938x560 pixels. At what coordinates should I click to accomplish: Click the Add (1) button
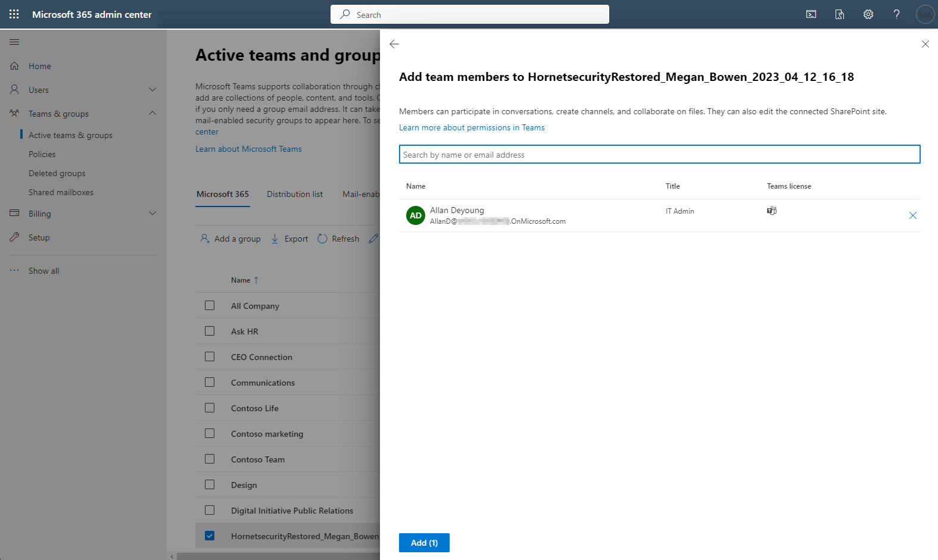(x=424, y=543)
